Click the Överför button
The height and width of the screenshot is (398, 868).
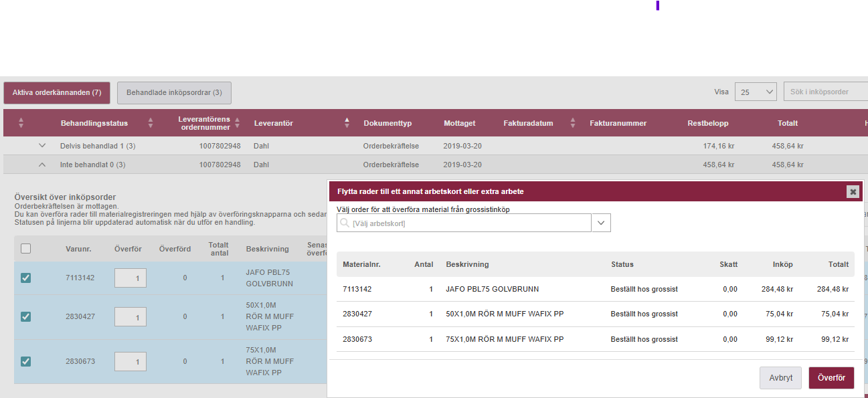point(831,378)
